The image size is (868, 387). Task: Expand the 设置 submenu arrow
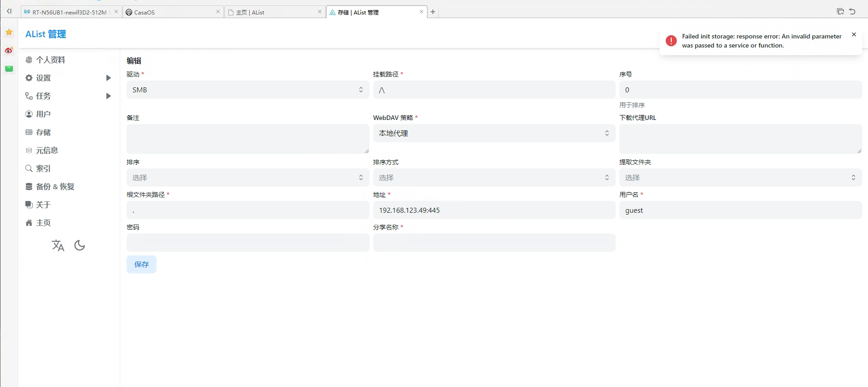[109, 78]
